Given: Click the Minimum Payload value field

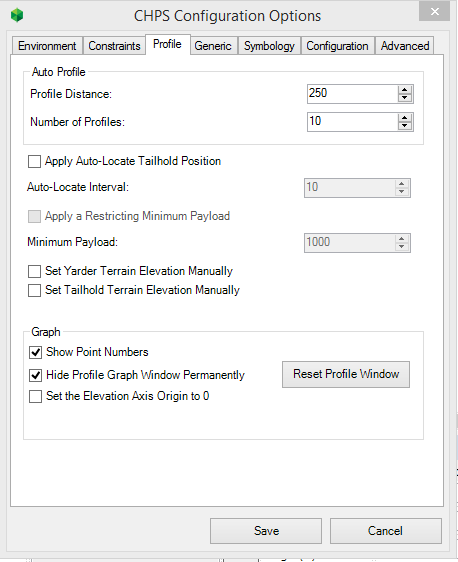Looking at the screenshot, I should click(x=349, y=243).
